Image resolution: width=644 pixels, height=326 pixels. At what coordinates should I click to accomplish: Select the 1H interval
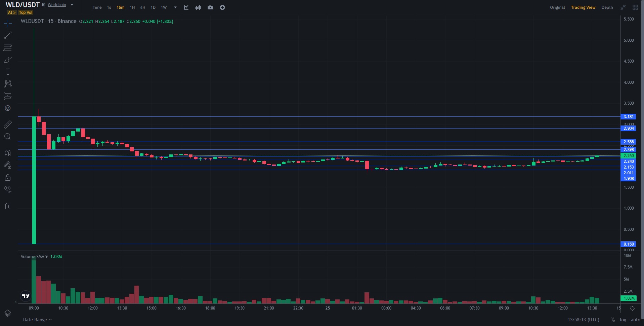132,7
